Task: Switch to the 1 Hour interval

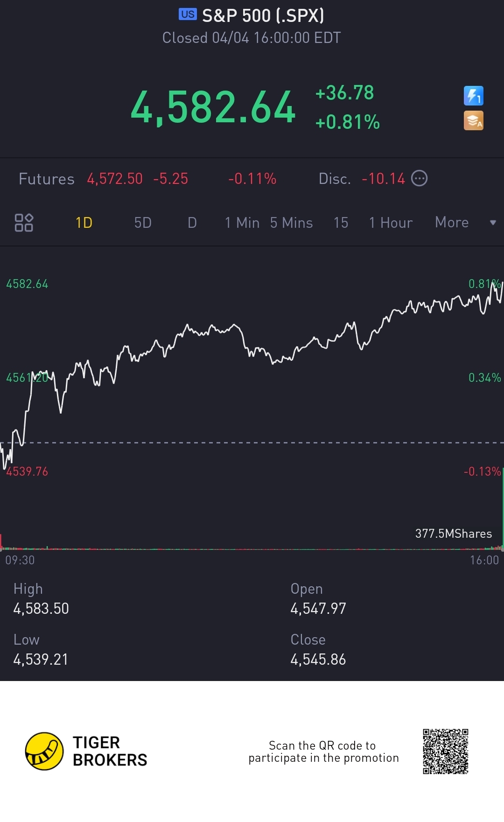Action: pyautogui.click(x=391, y=223)
